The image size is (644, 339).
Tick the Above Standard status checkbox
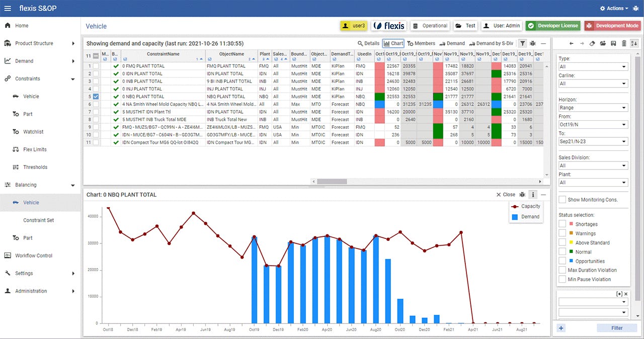coord(562,242)
